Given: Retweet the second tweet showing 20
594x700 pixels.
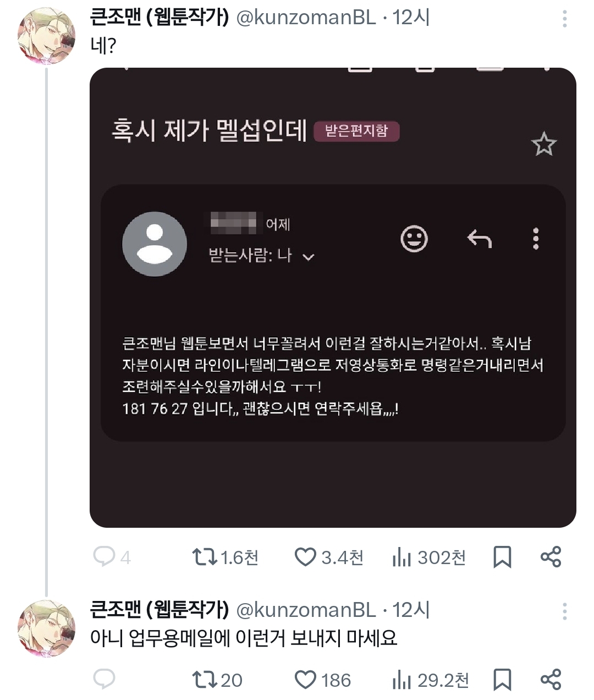Looking at the screenshot, I should [x=204, y=680].
